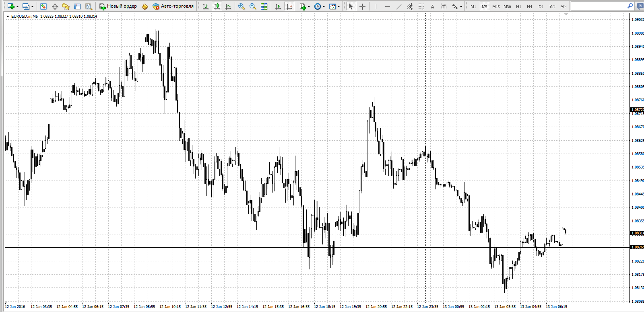This screenshot has height=312, width=644.
Task: Switch chart to line chart style
Action: coord(228,6)
